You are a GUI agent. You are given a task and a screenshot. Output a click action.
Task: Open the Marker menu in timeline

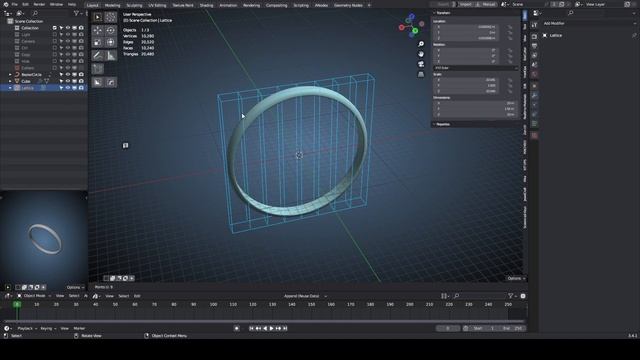click(79, 328)
